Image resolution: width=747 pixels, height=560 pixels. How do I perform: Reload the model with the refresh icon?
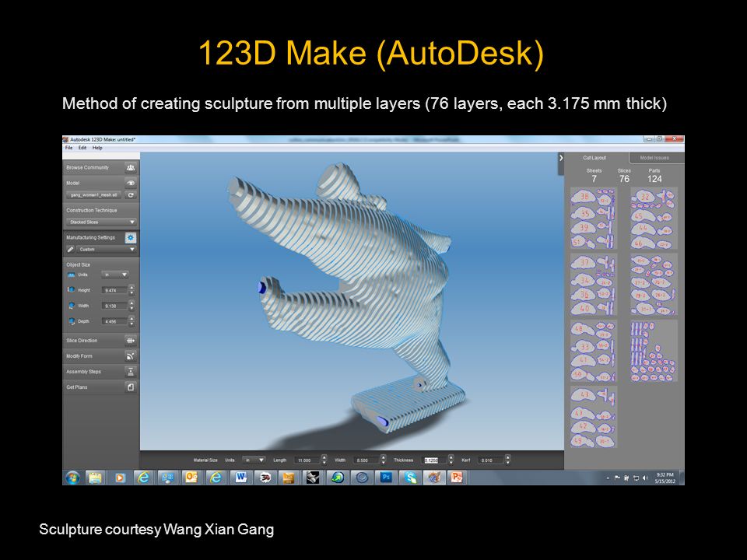coord(131,195)
